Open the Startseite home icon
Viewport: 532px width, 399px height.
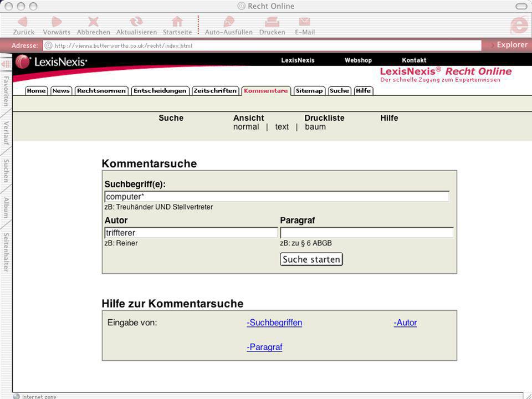pos(177,22)
